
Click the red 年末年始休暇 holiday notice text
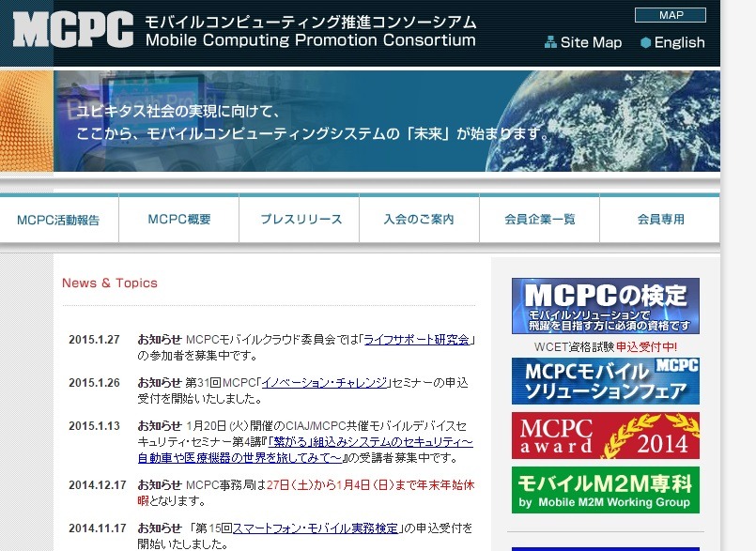306,493
